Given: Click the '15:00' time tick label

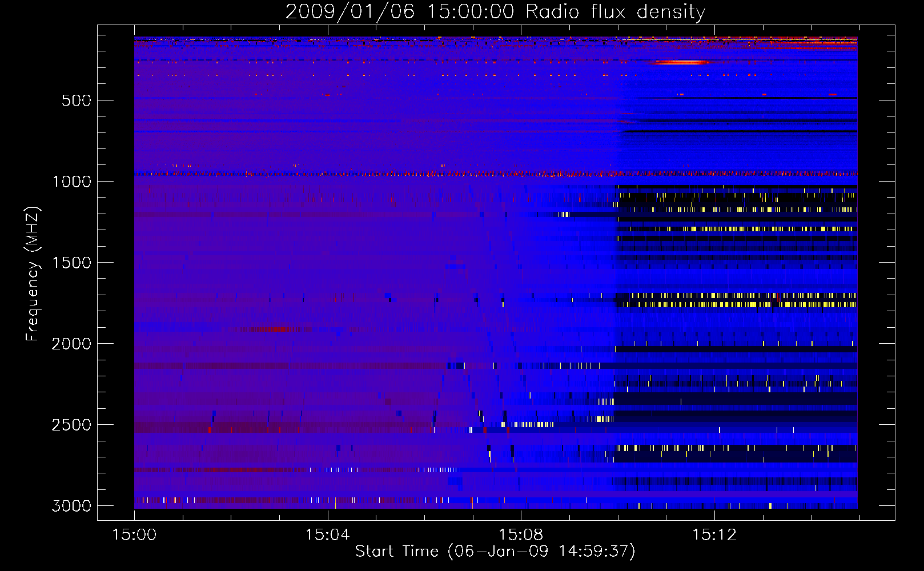Looking at the screenshot, I should tap(134, 535).
